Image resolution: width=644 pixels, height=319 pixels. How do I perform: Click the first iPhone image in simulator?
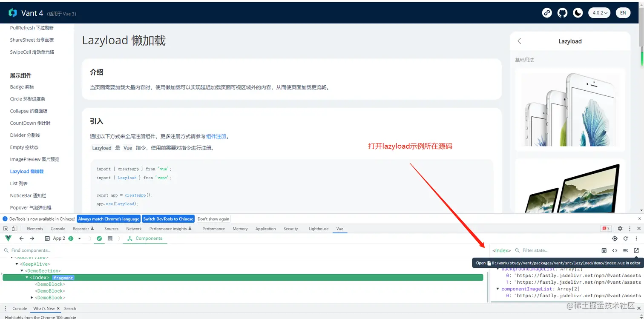pyautogui.click(x=570, y=110)
